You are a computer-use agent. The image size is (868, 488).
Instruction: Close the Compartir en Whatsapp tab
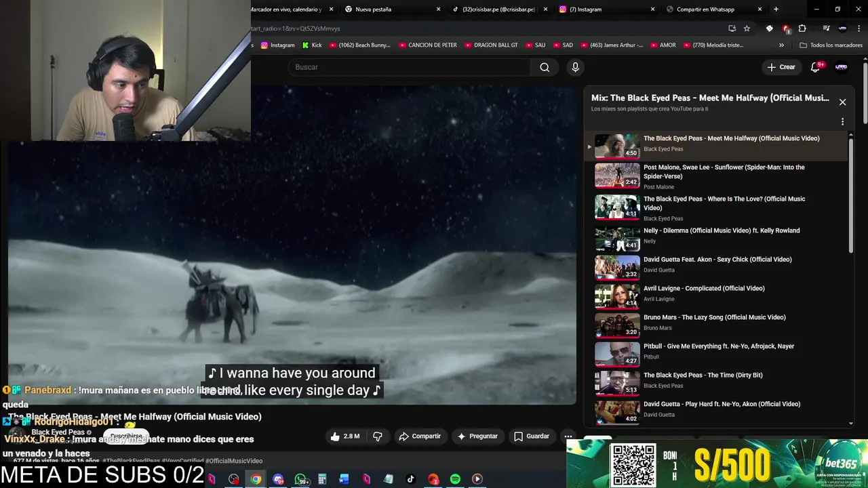759,9
